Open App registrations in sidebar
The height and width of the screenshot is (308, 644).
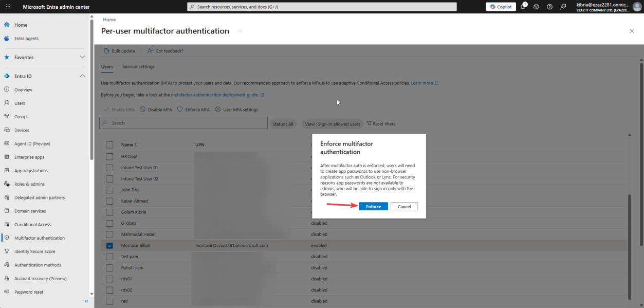point(31,171)
